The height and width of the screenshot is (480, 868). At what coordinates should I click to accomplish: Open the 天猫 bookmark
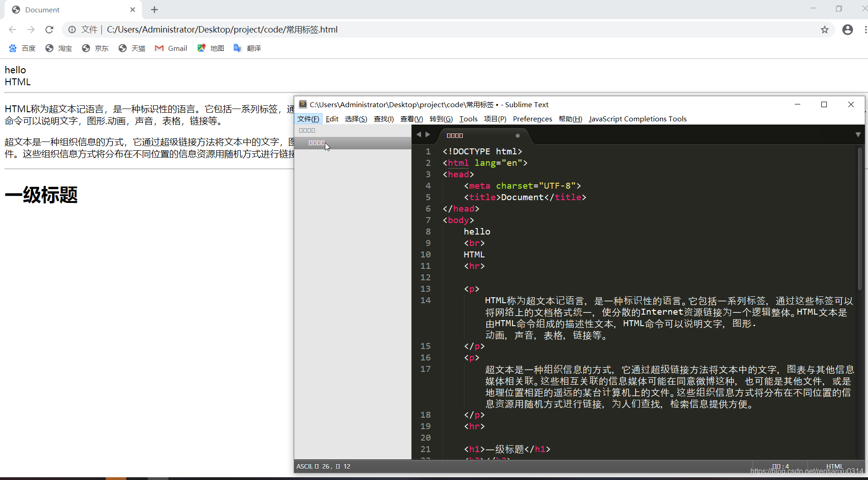[132, 48]
